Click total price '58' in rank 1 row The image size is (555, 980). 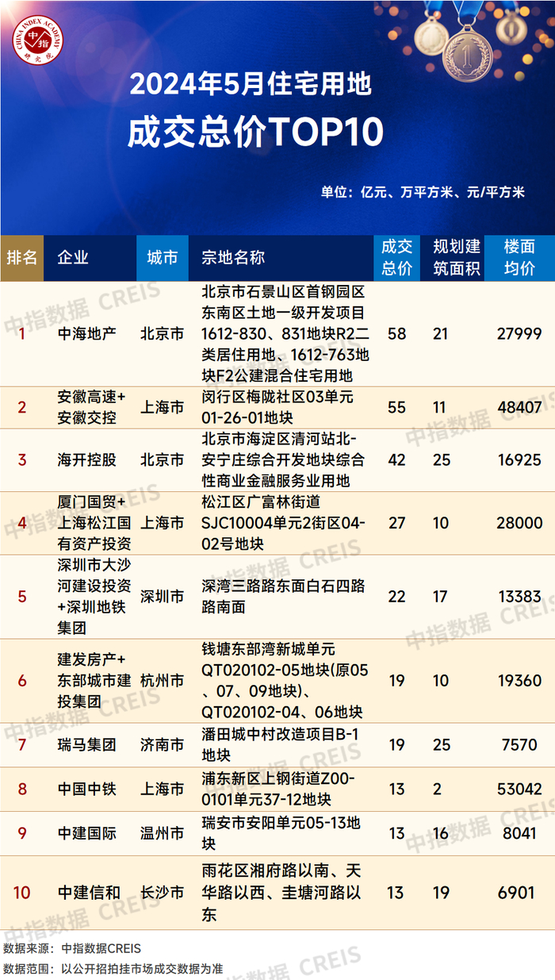397,333
